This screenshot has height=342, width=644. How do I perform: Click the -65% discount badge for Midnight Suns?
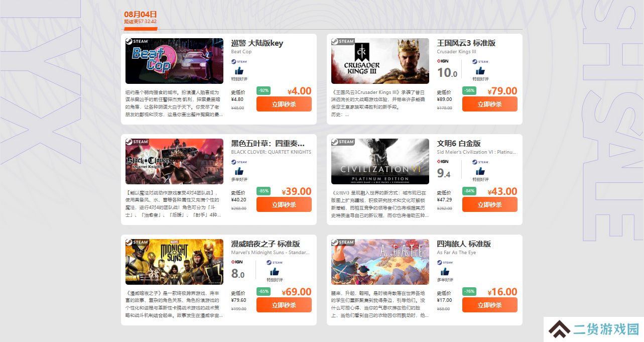[264, 291]
